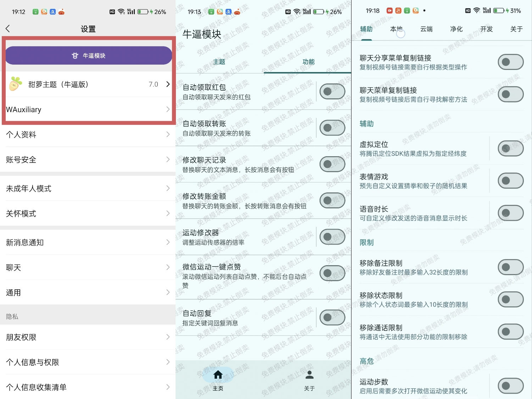
Task: Toggle 自动领取红包 switch
Action: pos(332,92)
